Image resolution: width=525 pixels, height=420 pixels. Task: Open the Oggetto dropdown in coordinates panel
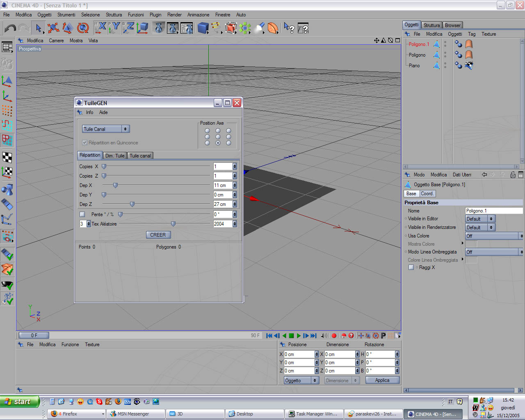click(301, 381)
